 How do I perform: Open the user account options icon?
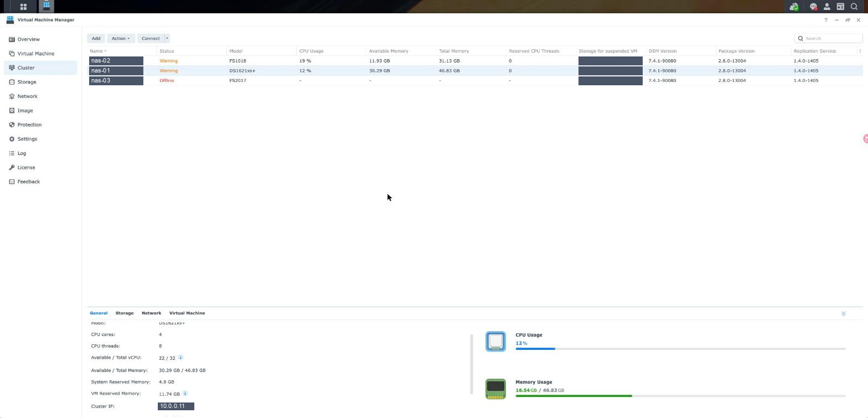[827, 7]
